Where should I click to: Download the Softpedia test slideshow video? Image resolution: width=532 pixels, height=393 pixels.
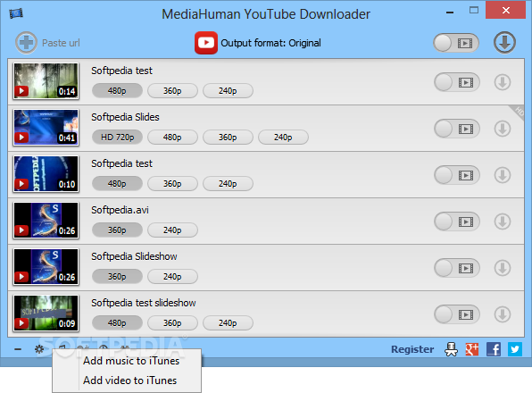(x=503, y=314)
